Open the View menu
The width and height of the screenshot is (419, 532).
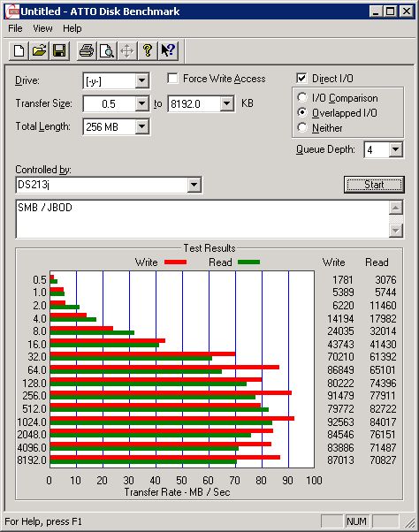click(42, 28)
